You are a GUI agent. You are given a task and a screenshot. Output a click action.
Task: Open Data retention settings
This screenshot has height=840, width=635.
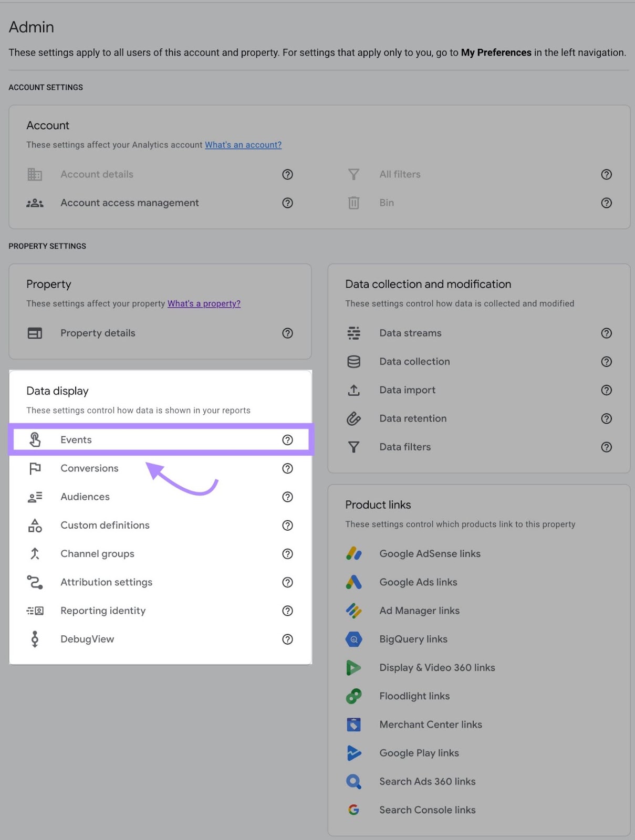pos(413,418)
